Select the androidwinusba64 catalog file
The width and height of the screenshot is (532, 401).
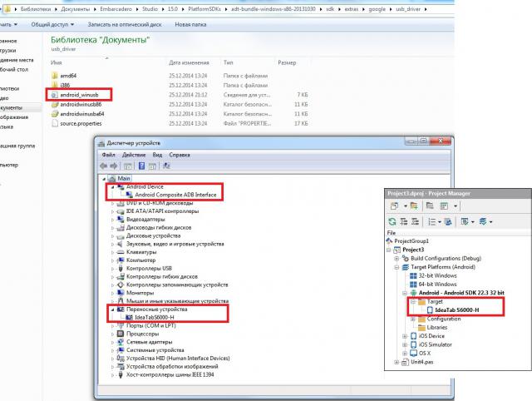click(x=82, y=114)
